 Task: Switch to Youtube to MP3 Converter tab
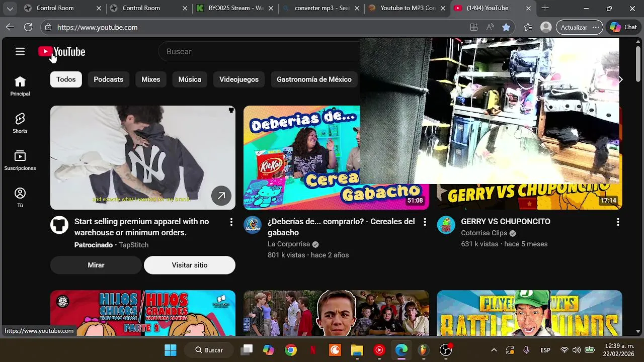pyautogui.click(x=408, y=8)
